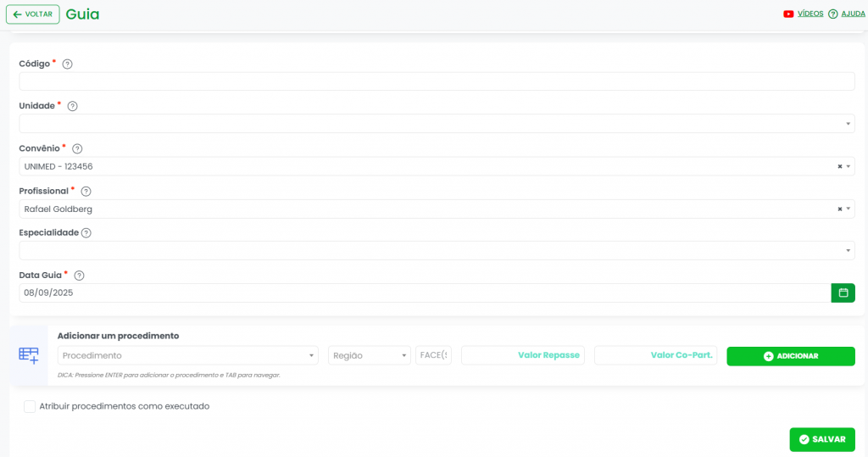Click the question mark icon next to Convênio
The image size is (868, 457).
click(x=77, y=148)
